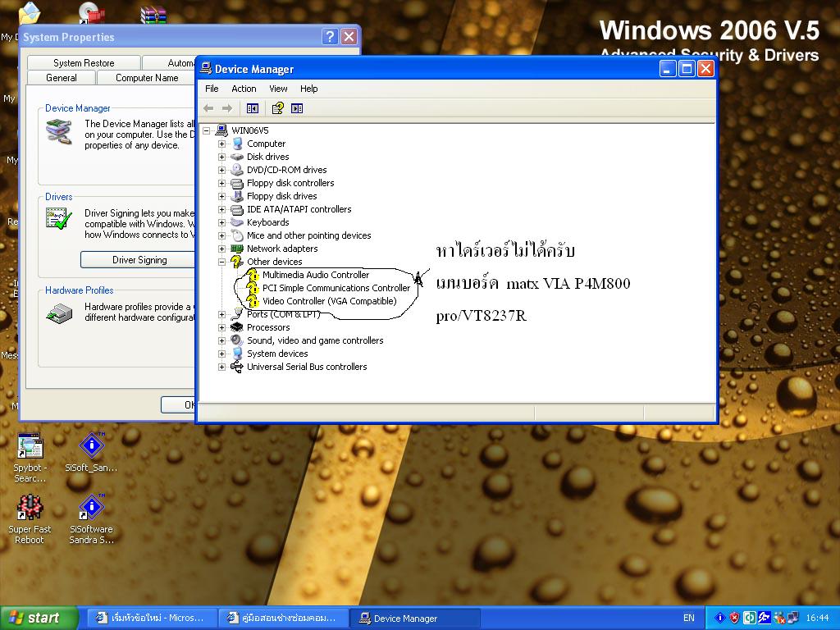Select the WIN06V5 computer root icon
The width and height of the screenshot is (840, 630).
tap(221, 130)
